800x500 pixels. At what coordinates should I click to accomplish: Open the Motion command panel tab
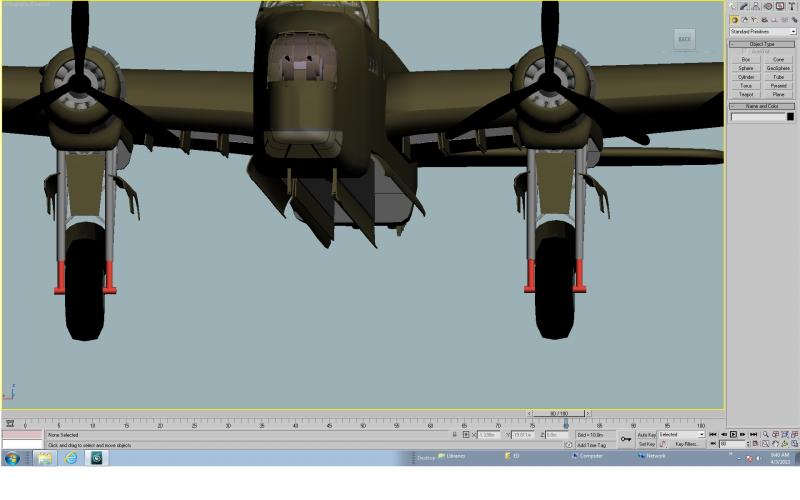pos(768,6)
